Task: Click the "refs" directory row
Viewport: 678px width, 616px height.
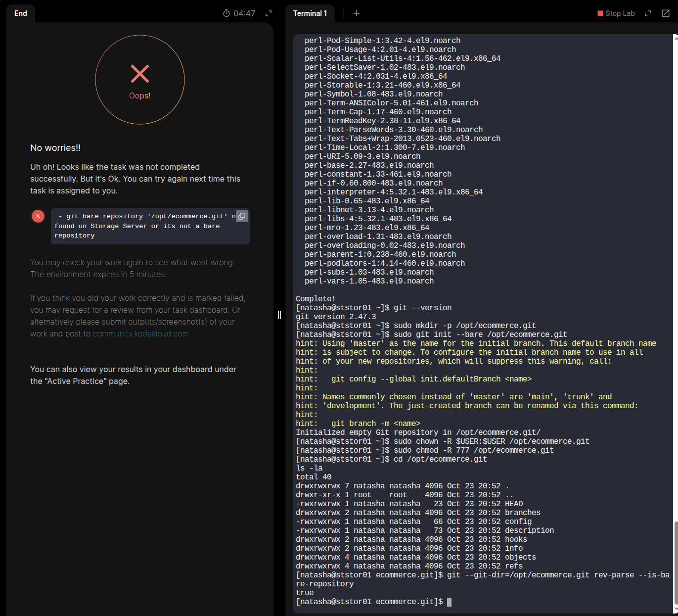Action: click(409, 566)
